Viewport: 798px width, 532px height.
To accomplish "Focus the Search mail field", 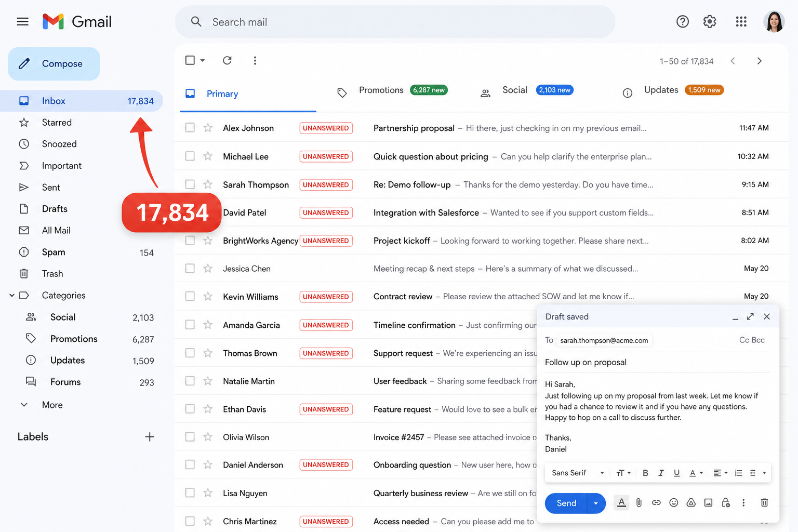I will point(395,22).
